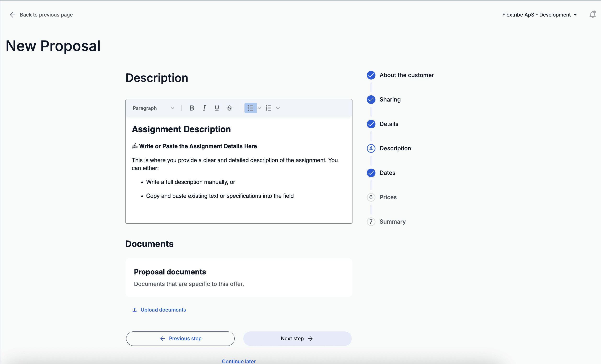Click the Continue later link

click(238, 361)
